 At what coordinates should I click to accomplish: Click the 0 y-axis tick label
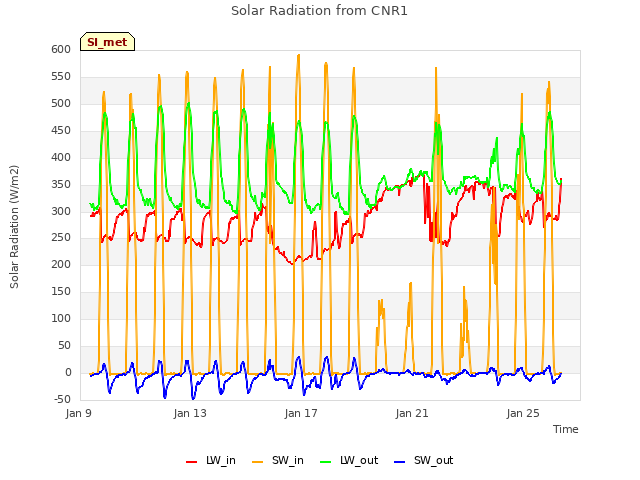pos(68,372)
